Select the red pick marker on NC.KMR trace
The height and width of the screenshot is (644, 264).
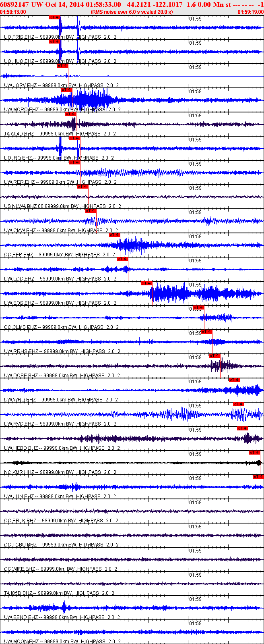point(255,453)
